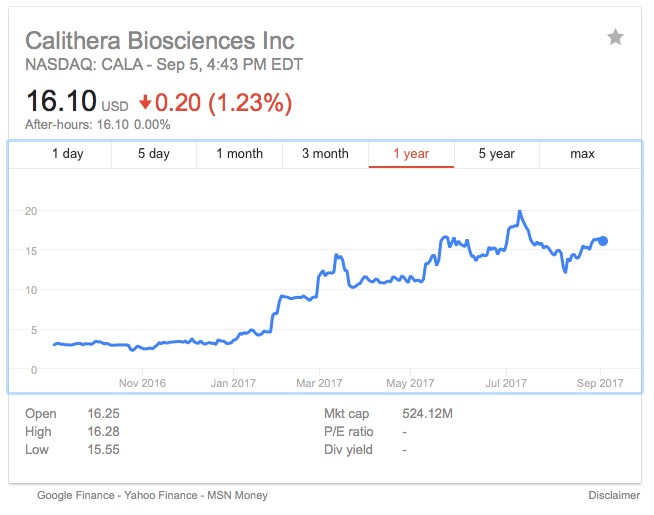Open the Disclaimer link
654x515 pixels.
tap(614, 495)
